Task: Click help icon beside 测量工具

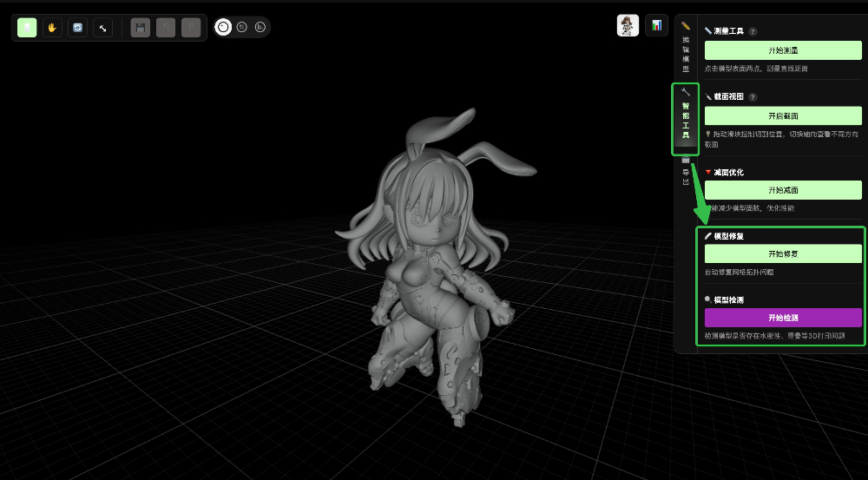Action: (x=753, y=31)
